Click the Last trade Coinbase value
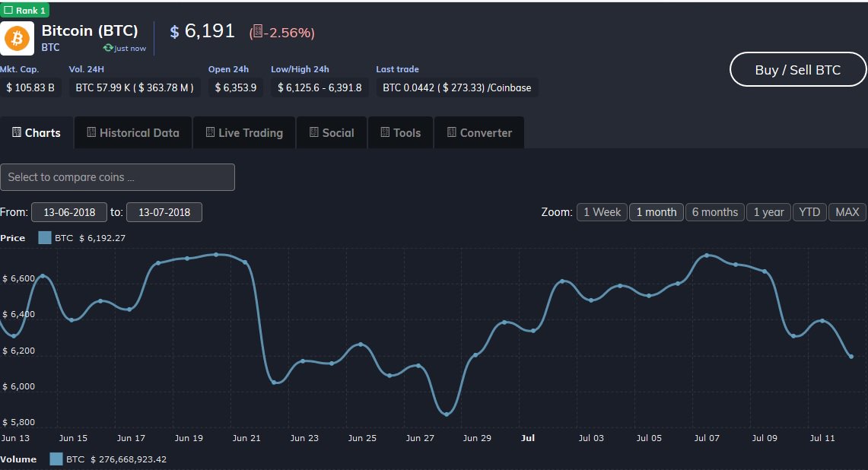The image size is (868, 470). click(x=457, y=87)
